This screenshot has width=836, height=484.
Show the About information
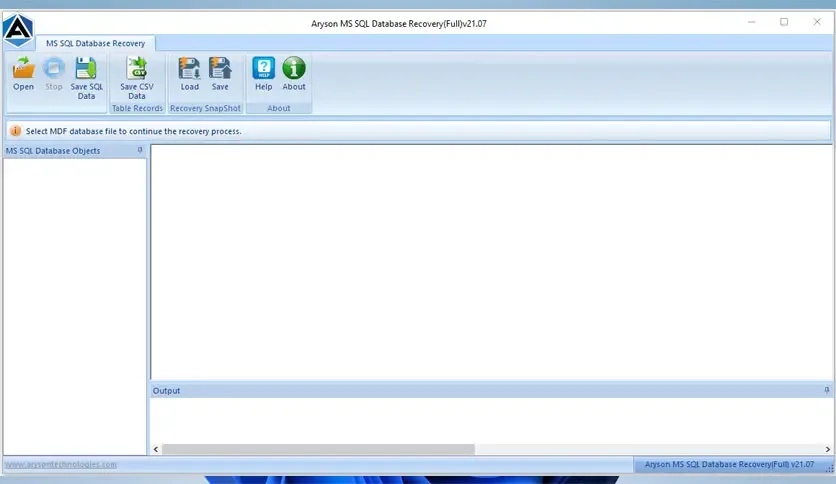tap(294, 74)
